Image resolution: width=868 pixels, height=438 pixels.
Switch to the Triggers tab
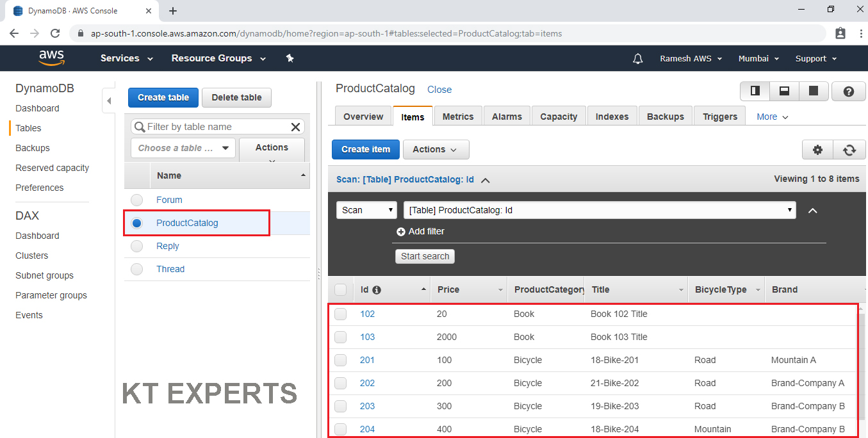pyautogui.click(x=720, y=117)
